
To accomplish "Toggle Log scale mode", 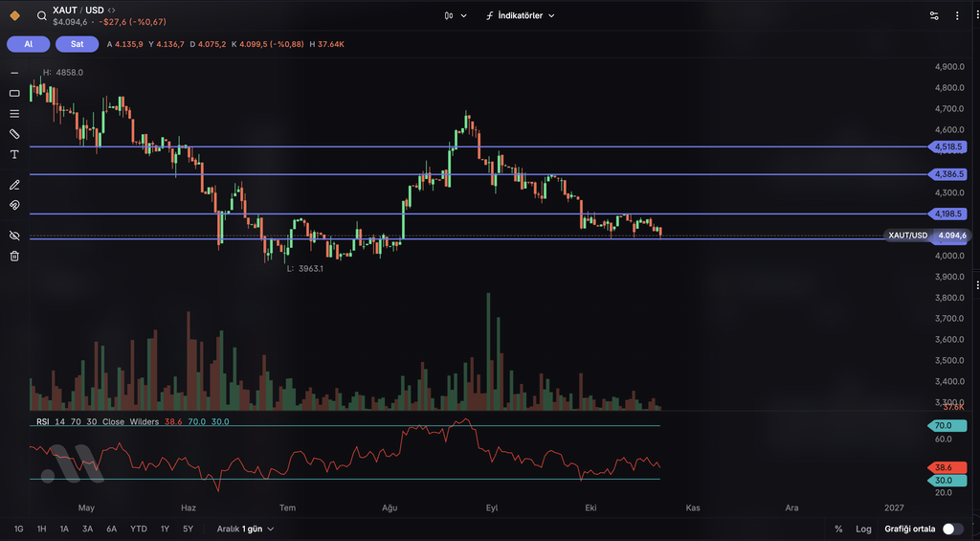I will tap(863, 530).
